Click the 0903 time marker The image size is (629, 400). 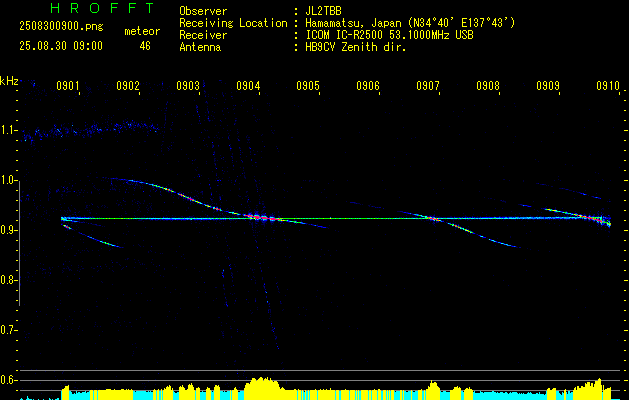188,85
